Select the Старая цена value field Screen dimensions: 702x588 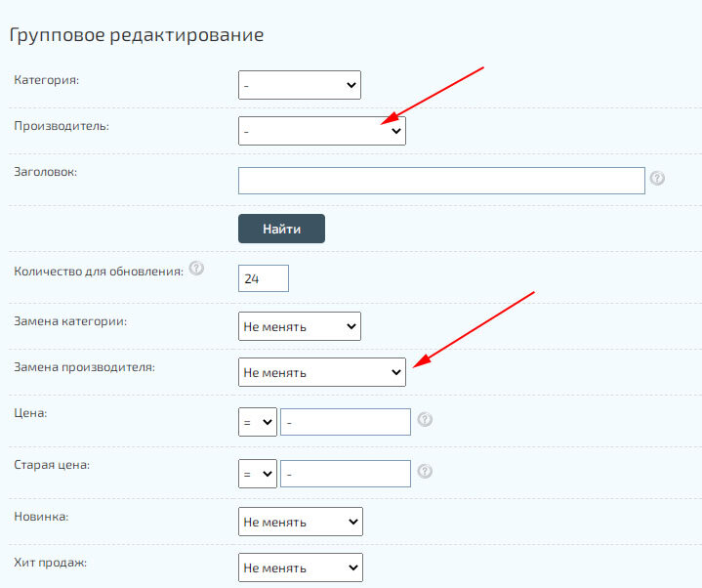point(346,474)
